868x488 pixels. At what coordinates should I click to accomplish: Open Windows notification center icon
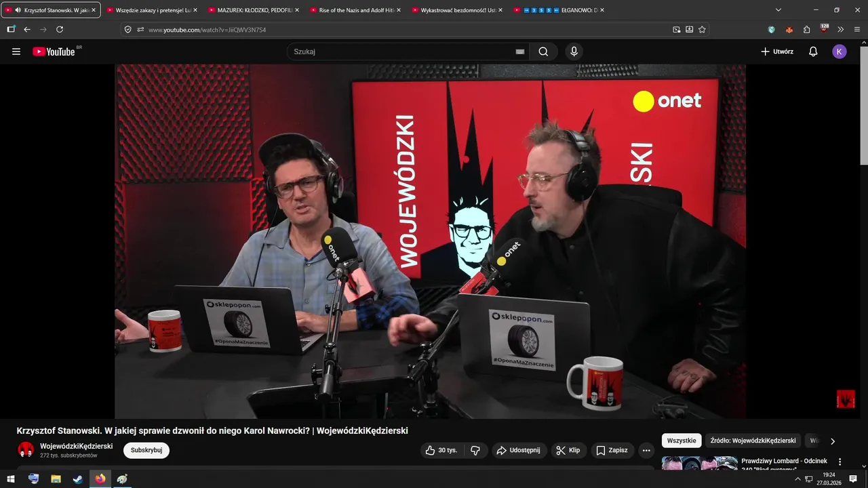853,479
